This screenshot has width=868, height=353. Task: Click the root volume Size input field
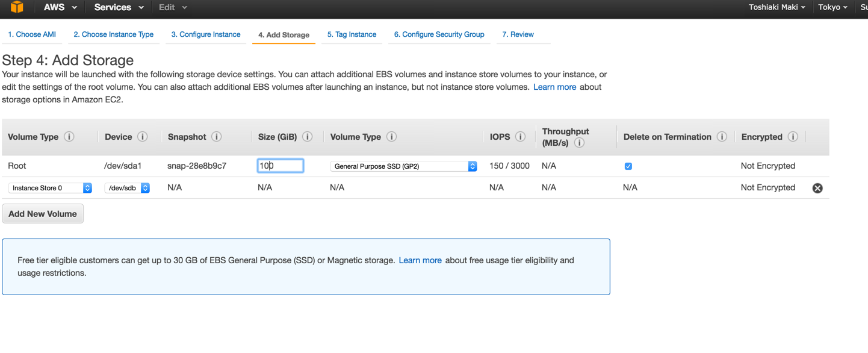[x=281, y=166]
